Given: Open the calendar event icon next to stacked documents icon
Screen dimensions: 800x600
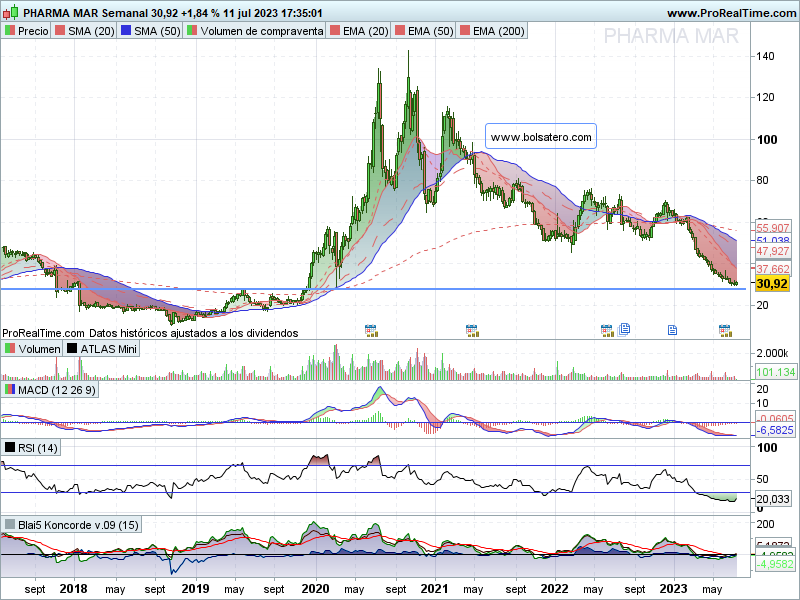Looking at the screenshot, I should (x=607, y=331).
